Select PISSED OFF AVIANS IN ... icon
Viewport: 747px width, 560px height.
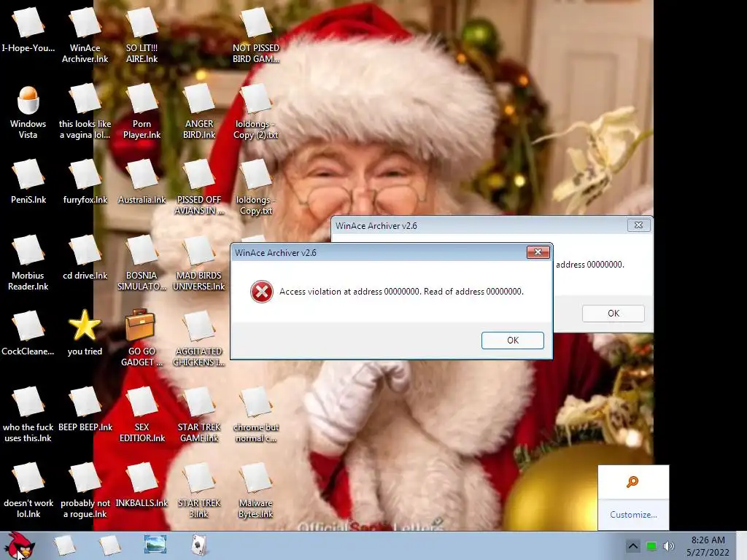coord(199,187)
